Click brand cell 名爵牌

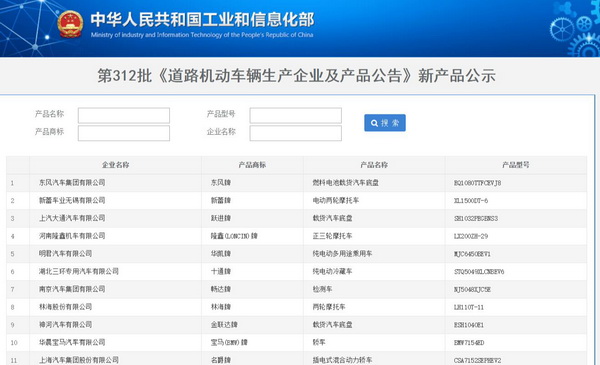[221, 360]
